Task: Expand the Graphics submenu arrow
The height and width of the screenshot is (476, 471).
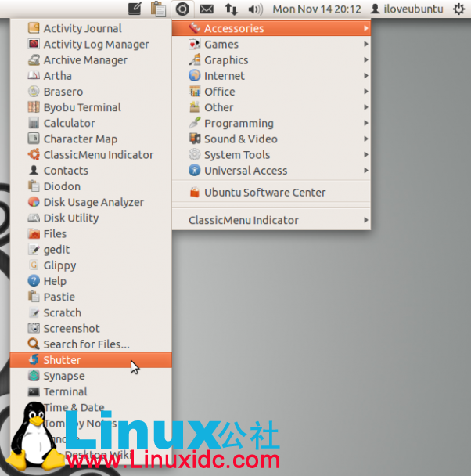Action: pyautogui.click(x=365, y=60)
